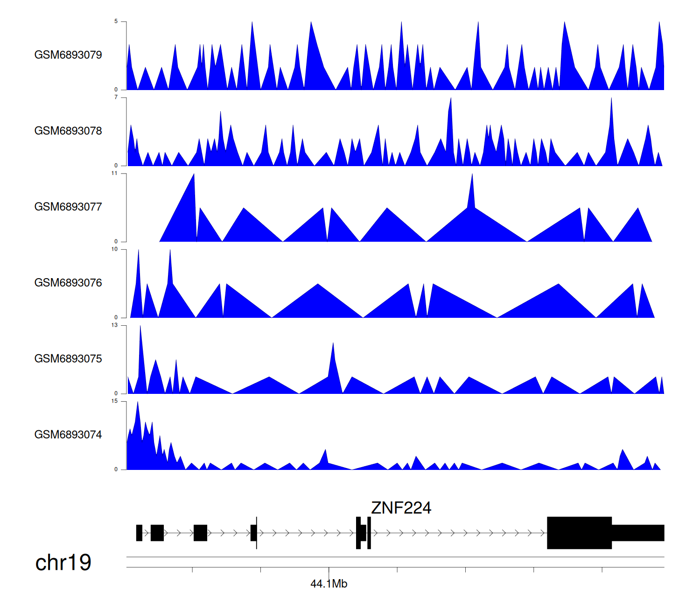
Task: Click the ZNF224 gene name label
Action: [401, 508]
